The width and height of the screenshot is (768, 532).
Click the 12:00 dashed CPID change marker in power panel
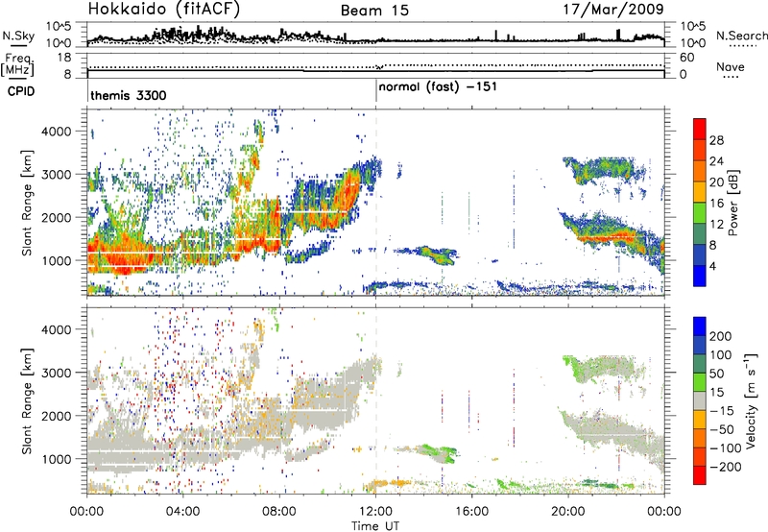(x=376, y=202)
